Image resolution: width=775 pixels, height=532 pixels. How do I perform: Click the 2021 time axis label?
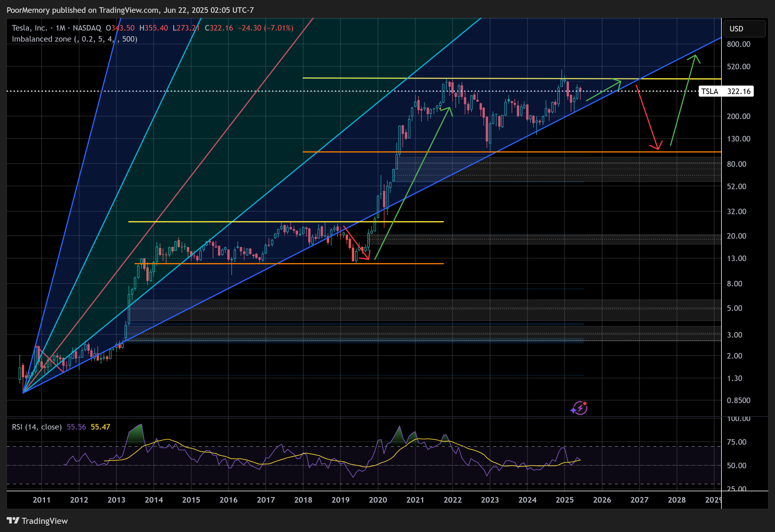point(415,500)
